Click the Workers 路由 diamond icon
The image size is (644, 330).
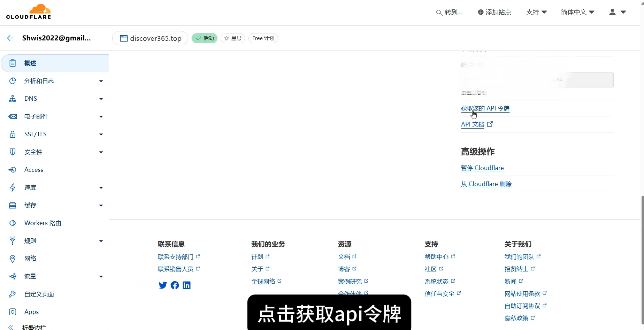(13, 223)
